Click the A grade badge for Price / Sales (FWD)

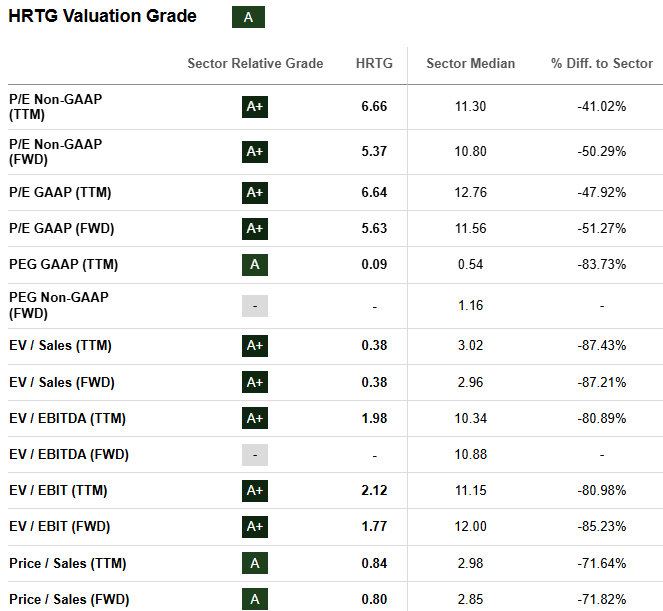pyautogui.click(x=255, y=599)
